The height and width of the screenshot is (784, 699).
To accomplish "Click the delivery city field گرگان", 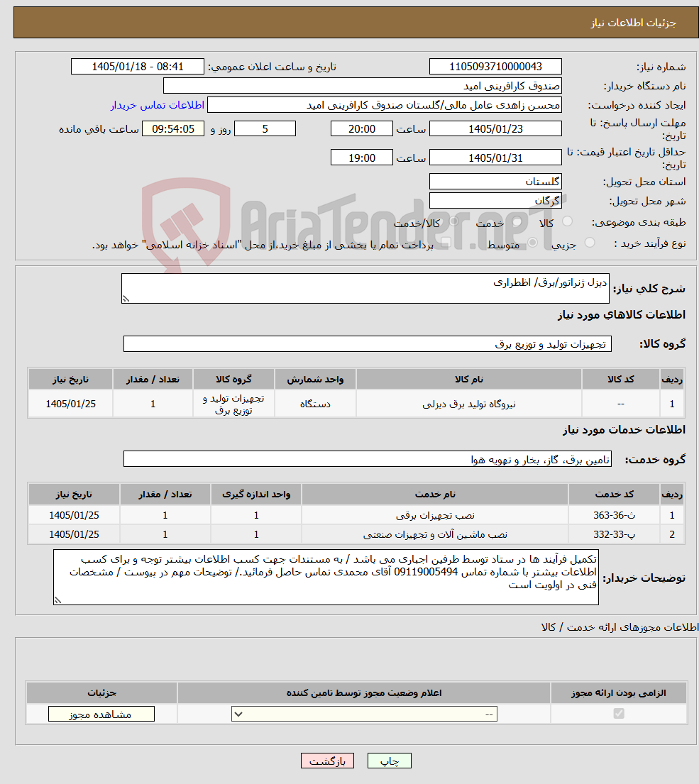I will pyautogui.click(x=495, y=201).
